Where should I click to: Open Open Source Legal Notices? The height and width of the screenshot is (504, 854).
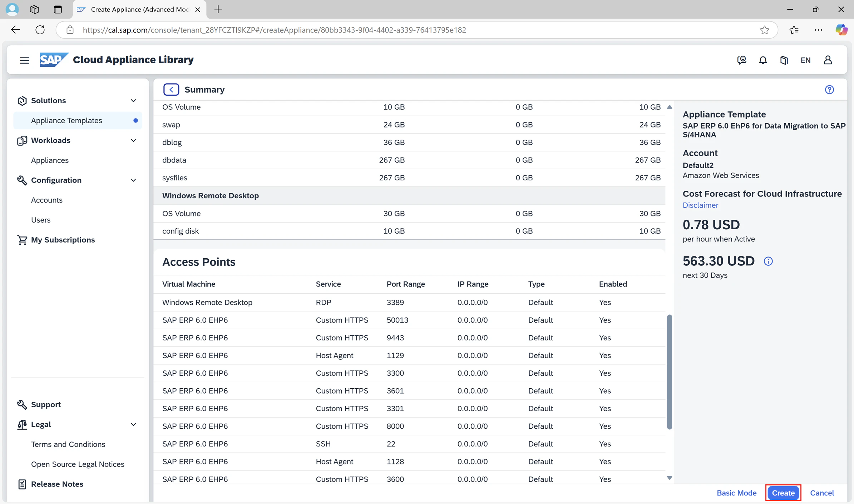click(x=78, y=464)
